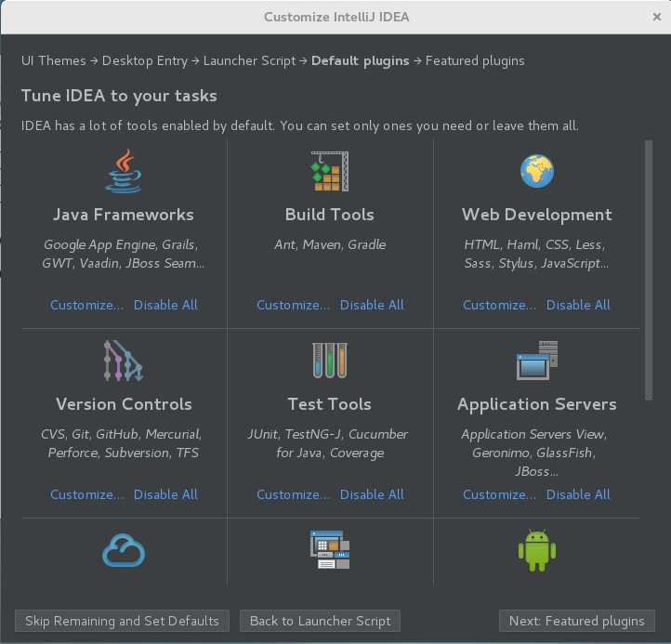The image size is (671, 644).
Task: Click the UI designer forms icon
Action: 330,550
